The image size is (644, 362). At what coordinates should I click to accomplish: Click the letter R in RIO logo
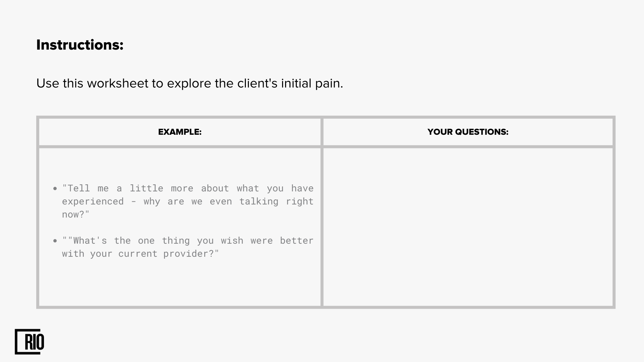[29, 342]
